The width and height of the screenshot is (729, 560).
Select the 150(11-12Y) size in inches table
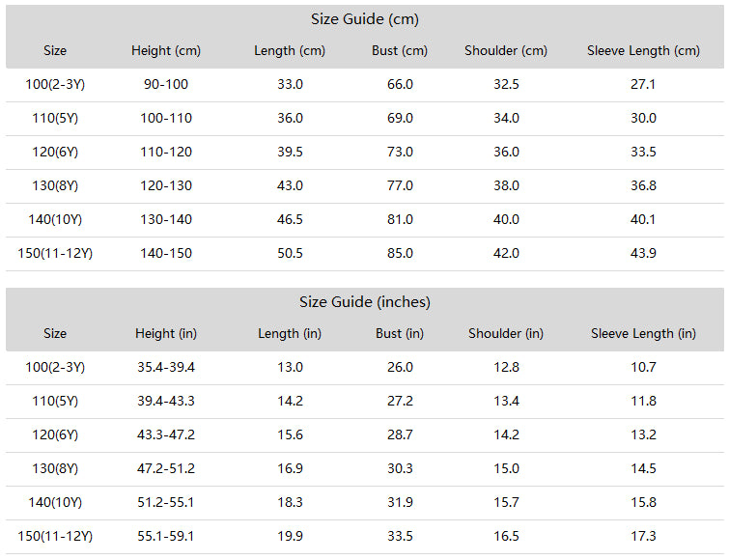[x=55, y=536]
